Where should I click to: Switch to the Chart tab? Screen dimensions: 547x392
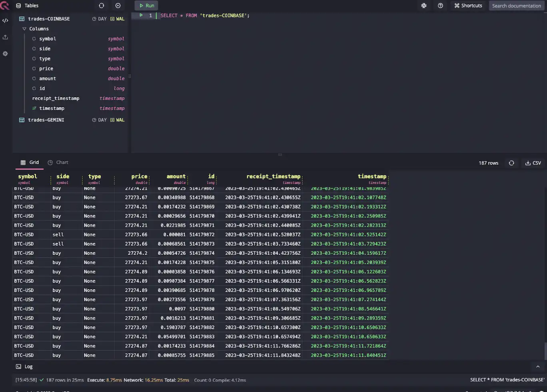click(x=58, y=162)
